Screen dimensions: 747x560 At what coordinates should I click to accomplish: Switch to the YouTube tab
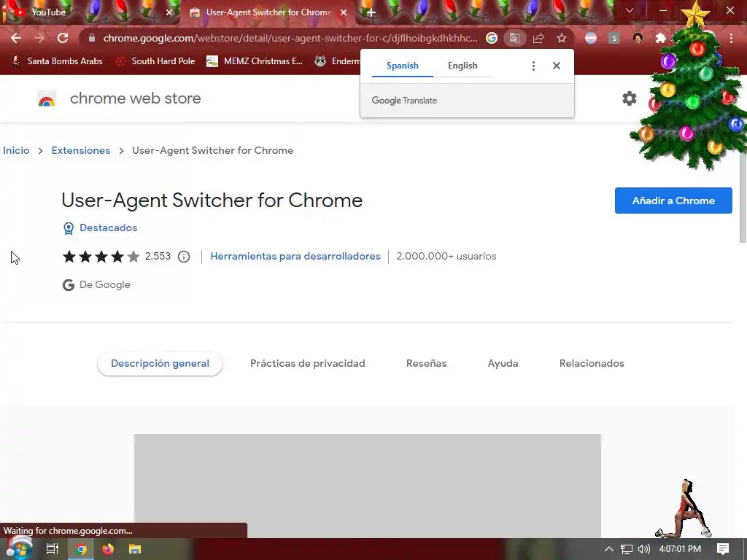tap(90, 12)
